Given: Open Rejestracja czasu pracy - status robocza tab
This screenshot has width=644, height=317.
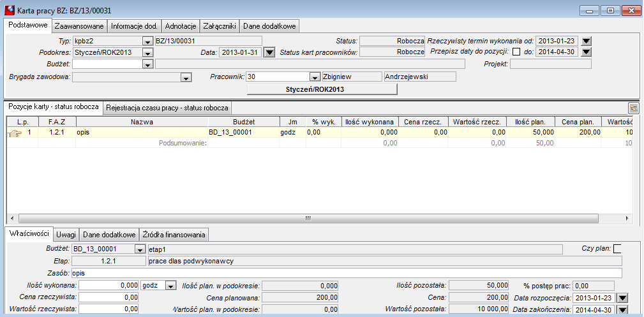Looking at the screenshot, I should coord(167,108).
